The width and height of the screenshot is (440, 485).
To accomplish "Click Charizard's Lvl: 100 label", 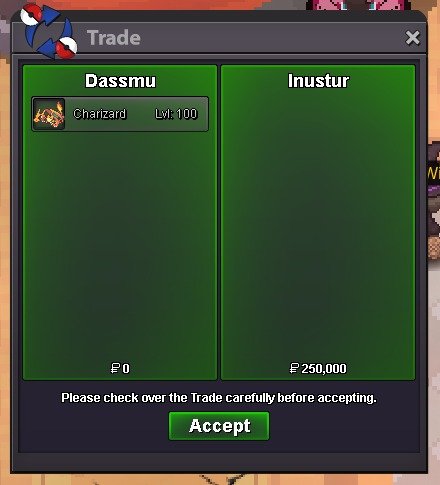I will (176, 114).
